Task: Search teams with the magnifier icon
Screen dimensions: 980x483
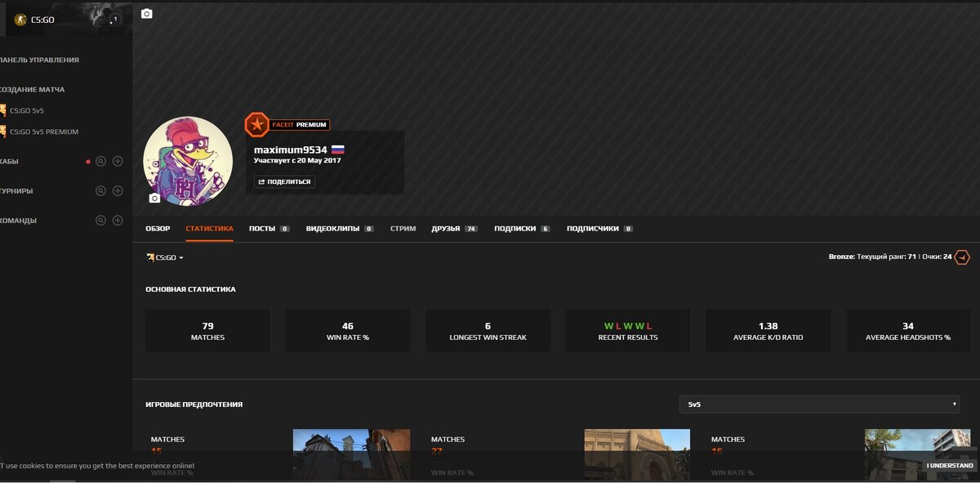Action: point(100,220)
